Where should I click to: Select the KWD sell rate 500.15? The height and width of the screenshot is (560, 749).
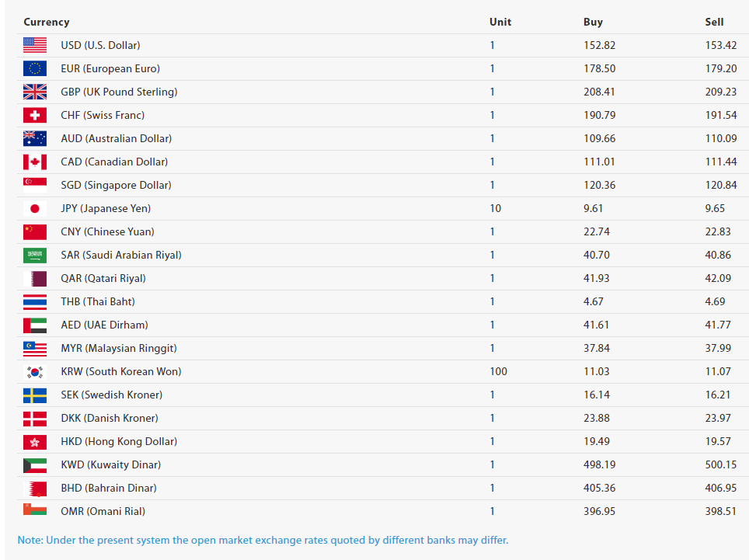click(721, 464)
